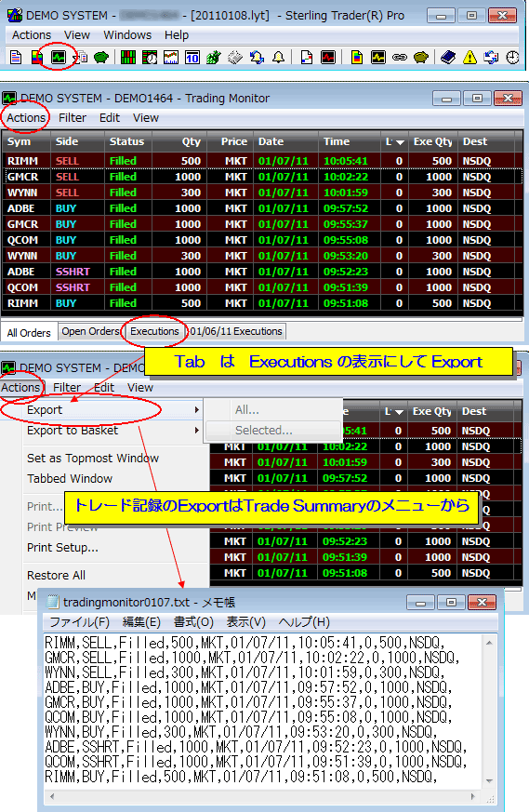Open Trading Monitor via green chart icon

tap(58, 57)
